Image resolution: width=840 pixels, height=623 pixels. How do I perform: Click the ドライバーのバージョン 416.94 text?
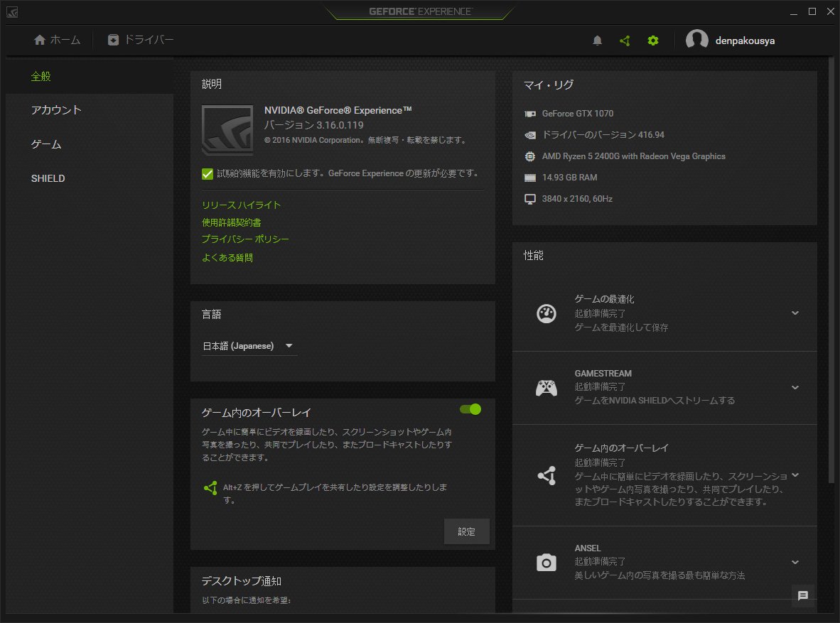(x=603, y=135)
